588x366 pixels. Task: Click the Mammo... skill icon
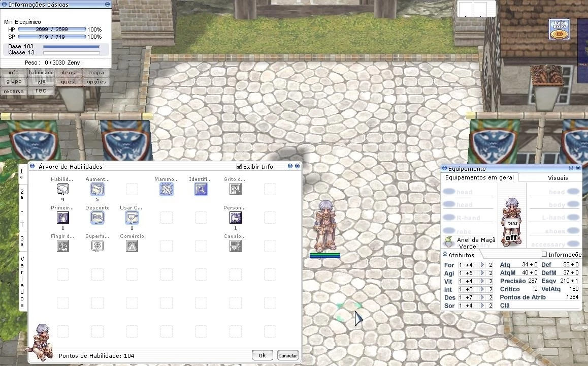[x=167, y=189]
